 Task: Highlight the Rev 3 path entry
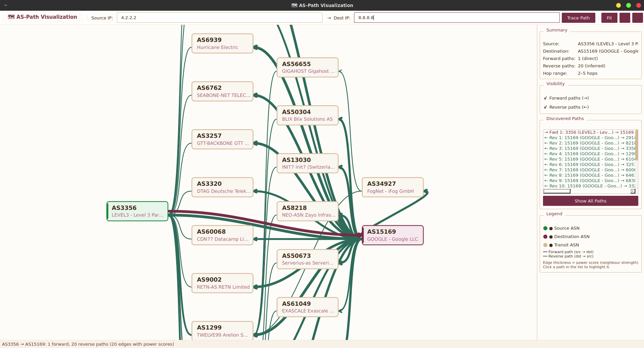coord(589,149)
